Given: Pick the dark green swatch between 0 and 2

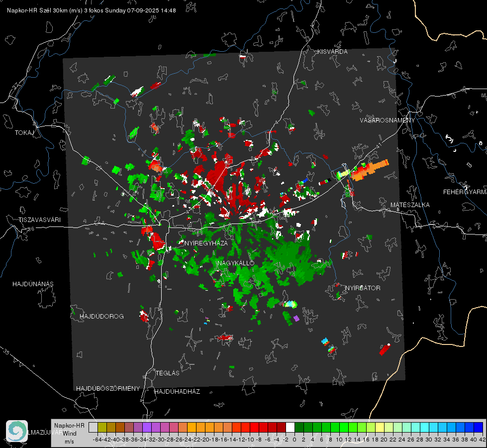Looking at the screenshot, I should pos(299,427).
